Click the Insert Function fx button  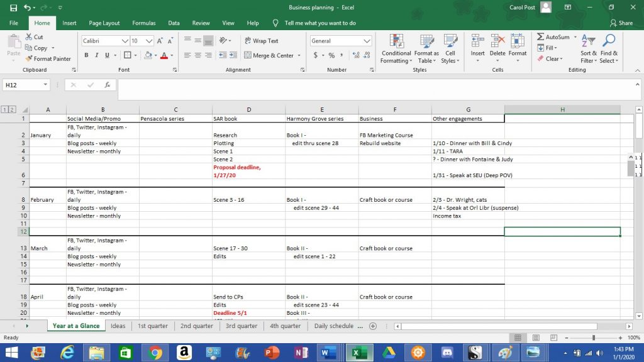[107, 85]
